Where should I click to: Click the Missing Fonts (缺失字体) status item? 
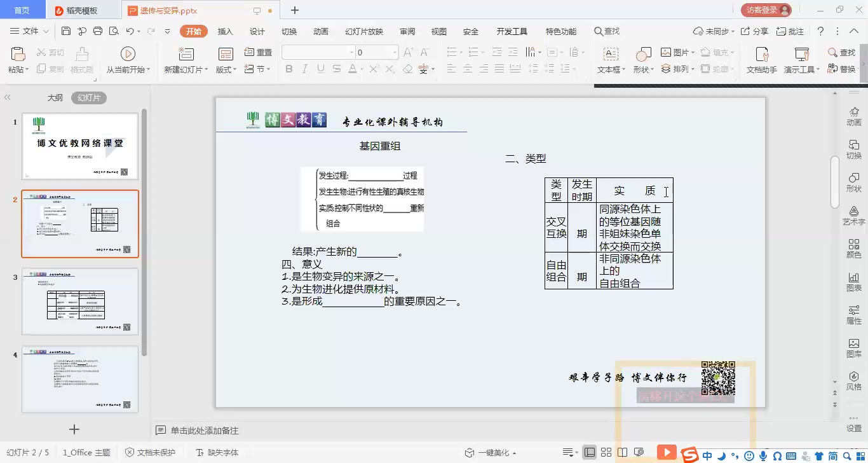click(217, 453)
